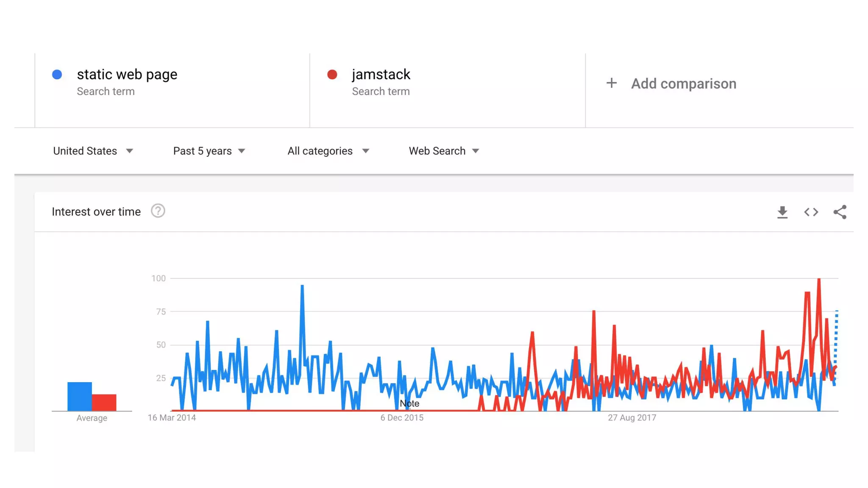Click the blue average bar
Viewport: 868px width, 488px height.
[79, 396]
